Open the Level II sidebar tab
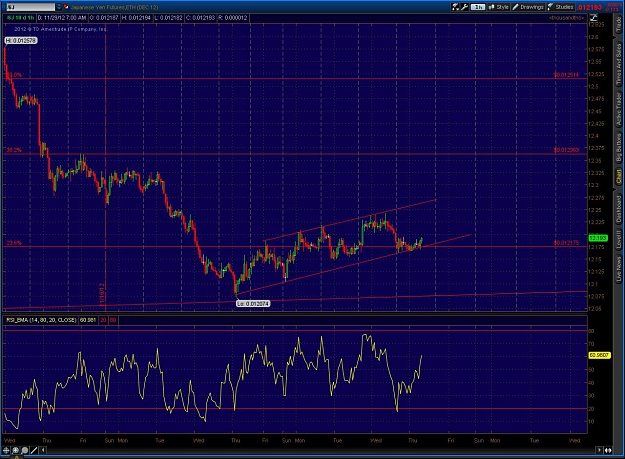 [619, 238]
